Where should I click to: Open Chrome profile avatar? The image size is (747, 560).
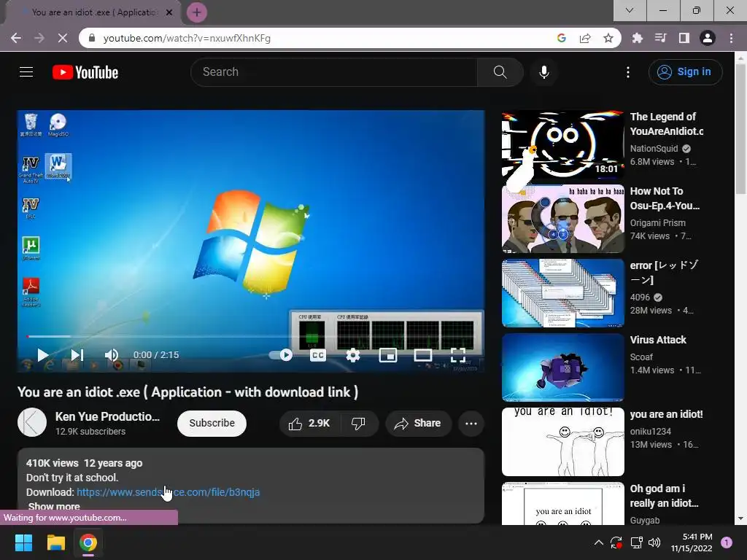pos(708,38)
